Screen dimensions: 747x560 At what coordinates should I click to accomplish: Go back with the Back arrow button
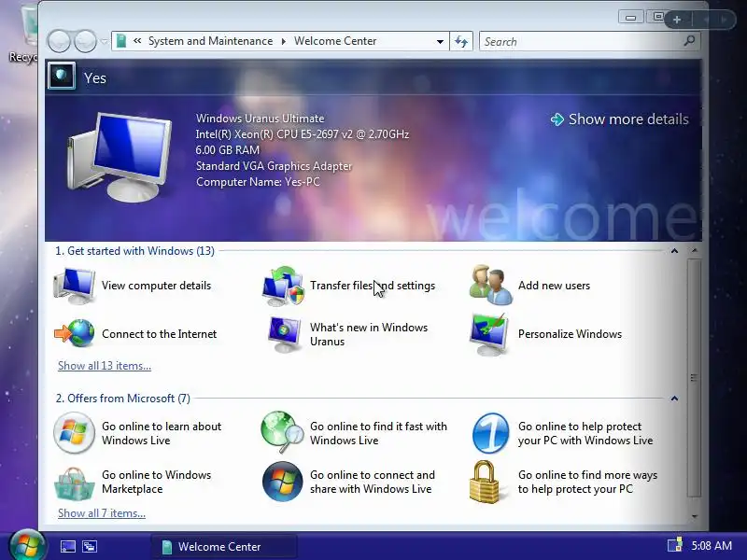pos(60,41)
